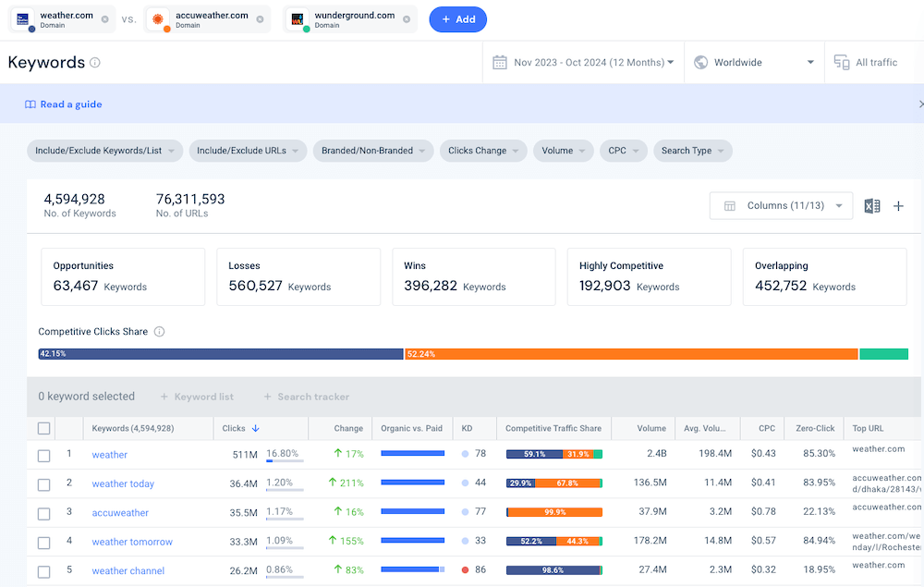924x587 pixels.
Task: Click info icon beside Competitive Clicks Share
Action: 159,332
